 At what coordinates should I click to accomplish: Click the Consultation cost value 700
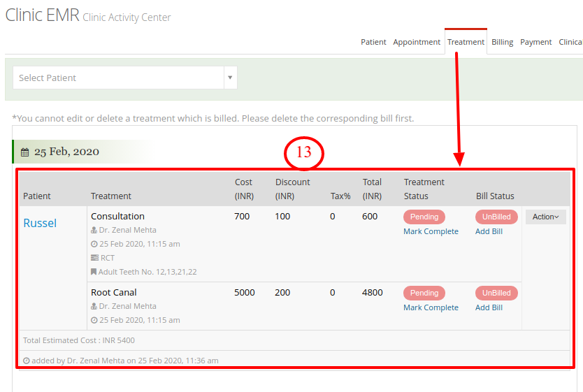pyautogui.click(x=242, y=216)
